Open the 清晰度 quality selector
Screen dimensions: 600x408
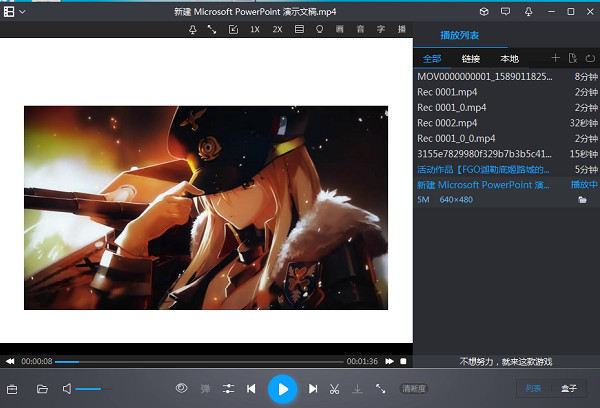pos(414,389)
